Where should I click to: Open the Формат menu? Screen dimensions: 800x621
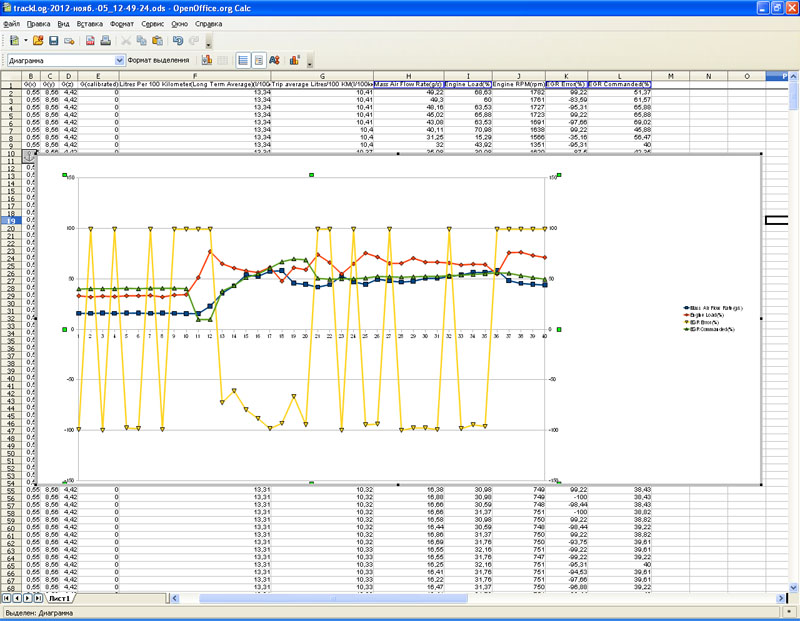(121, 21)
